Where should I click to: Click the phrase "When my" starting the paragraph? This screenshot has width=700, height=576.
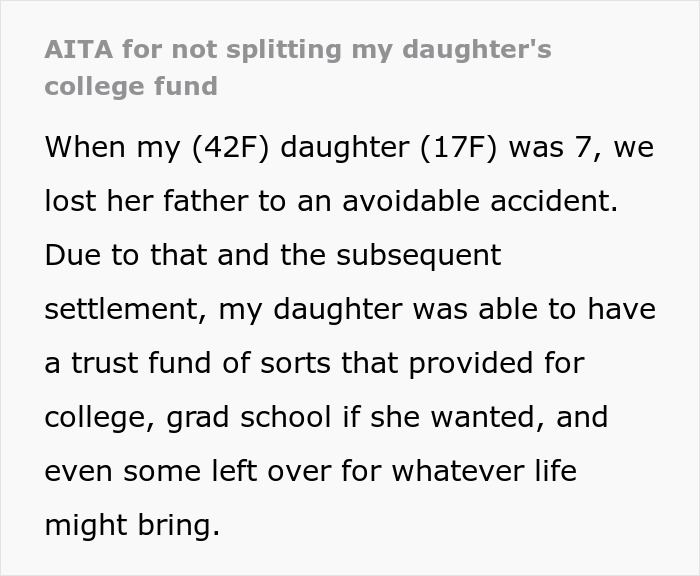95,147
